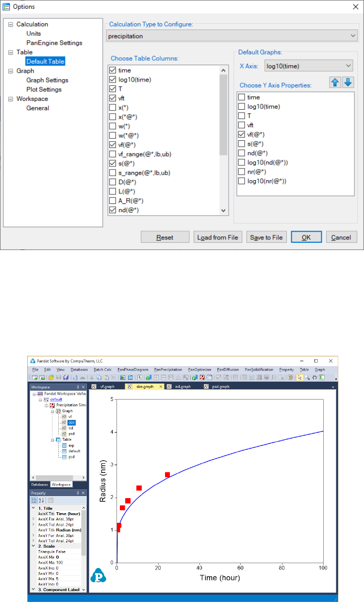Pin the Workspace panel
Viewport: 364px width, 602px height.
click(78, 387)
